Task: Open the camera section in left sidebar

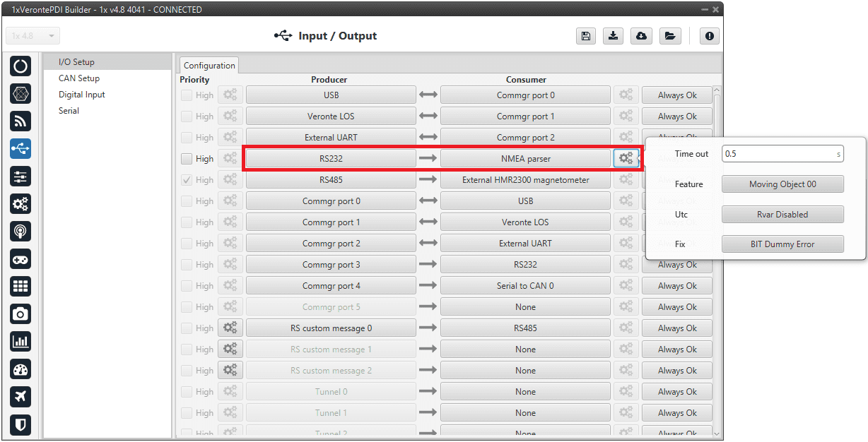Action: pyautogui.click(x=20, y=313)
